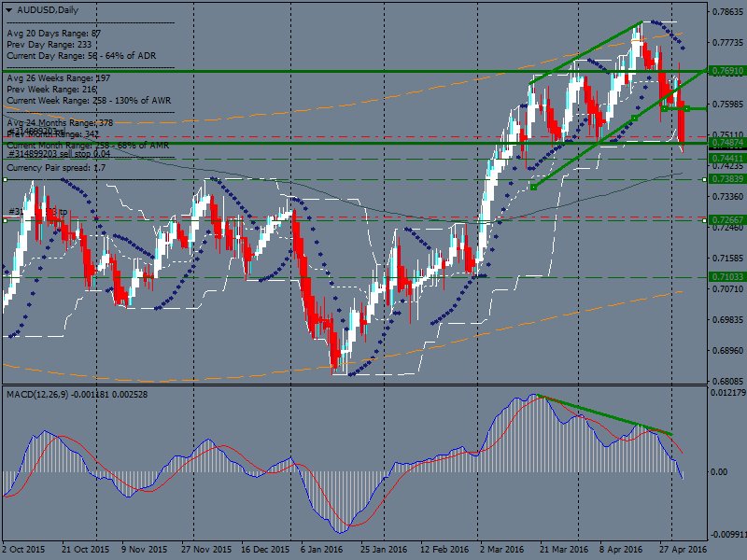Select the lower channel trendline's starting anchor square
Screen dimensions: 747x560
click(x=533, y=188)
